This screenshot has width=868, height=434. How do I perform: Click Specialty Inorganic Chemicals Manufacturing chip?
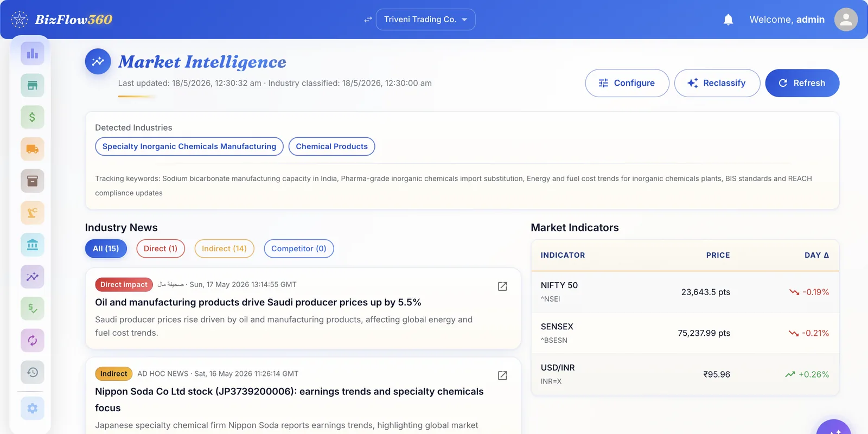click(189, 146)
